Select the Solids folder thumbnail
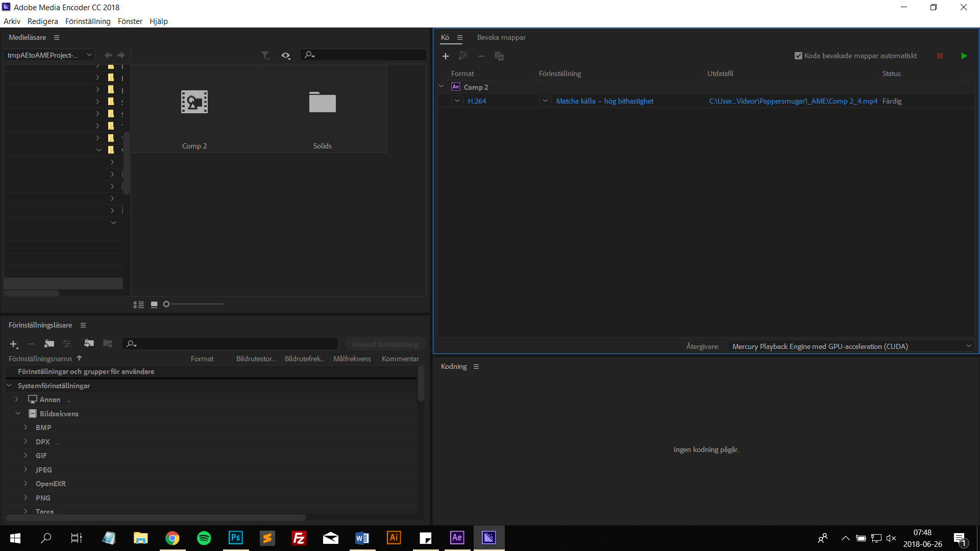 [323, 109]
